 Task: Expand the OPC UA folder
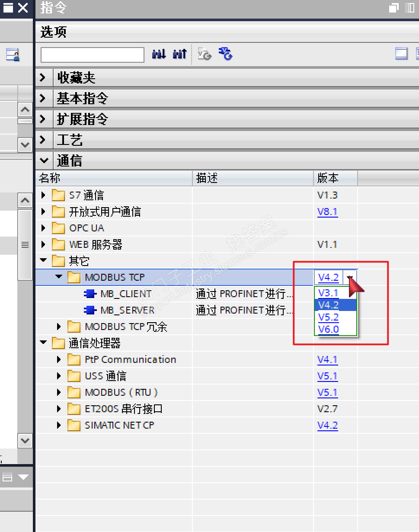tap(43, 228)
